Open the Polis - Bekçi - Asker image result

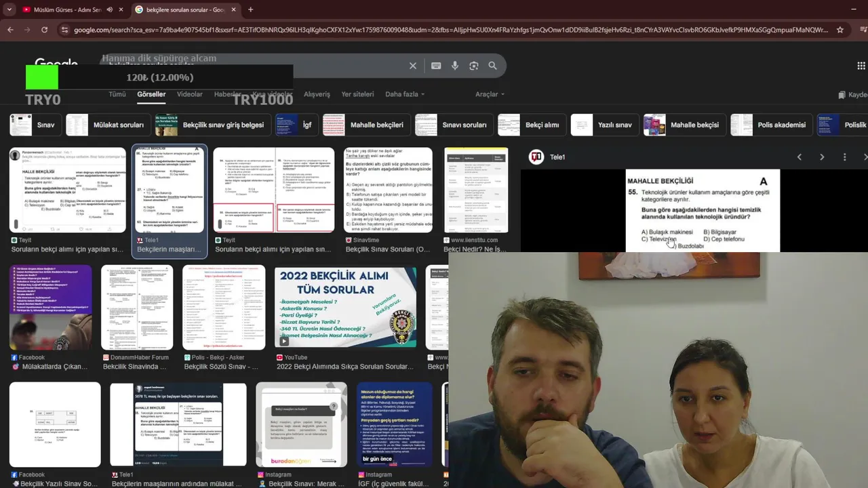(x=224, y=307)
